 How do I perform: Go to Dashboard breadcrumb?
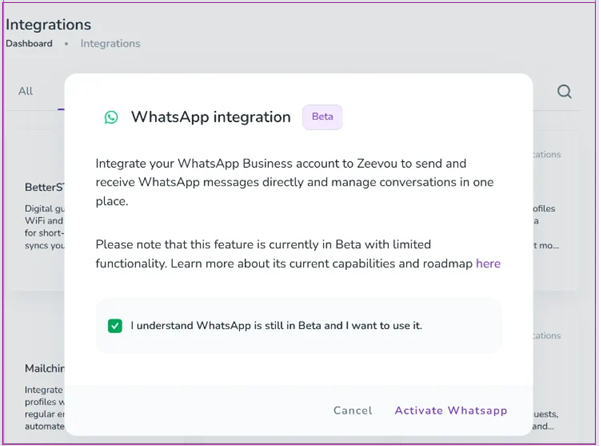coord(29,44)
